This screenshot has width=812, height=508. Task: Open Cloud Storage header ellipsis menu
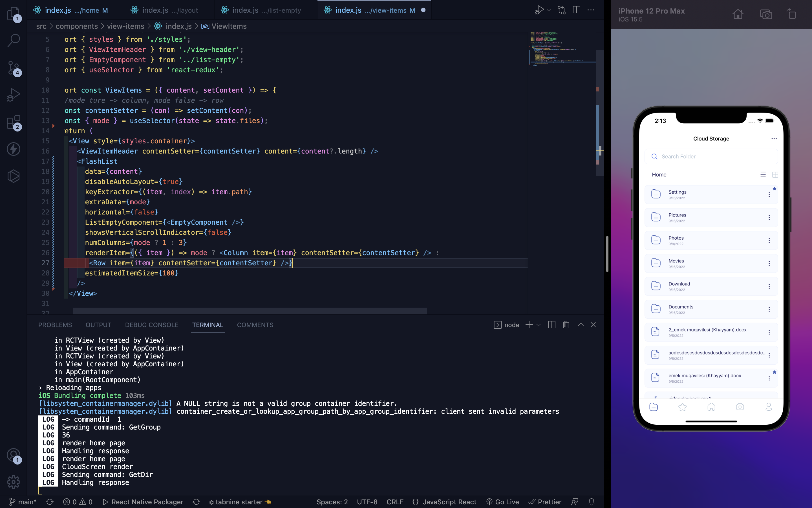click(774, 139)
